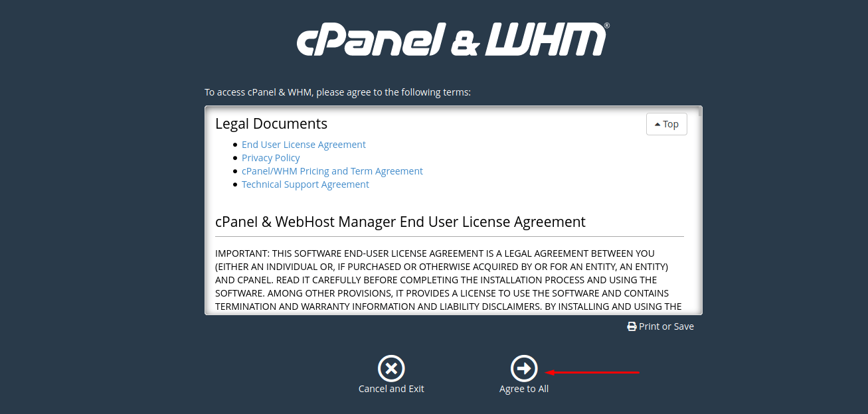The width and height of the screenshot is (868, 414).
Task: Open the Technical Support Agreement link
Action: click(x=305, y=184)
